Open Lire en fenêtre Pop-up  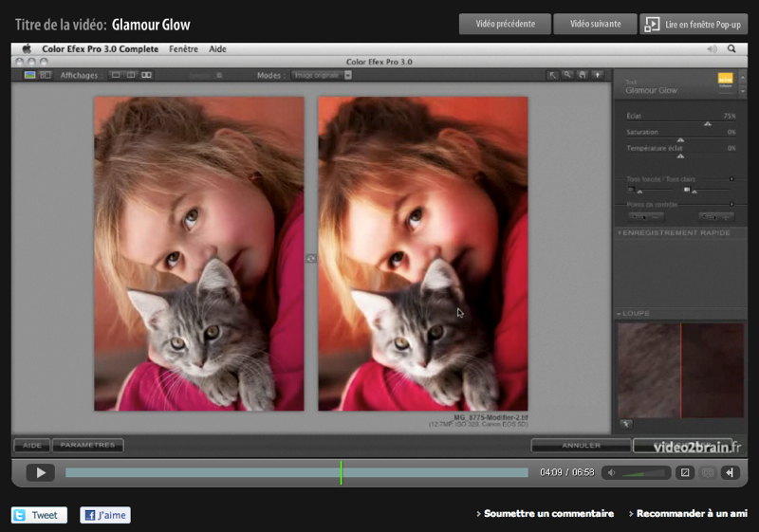[x=694, y=24]
